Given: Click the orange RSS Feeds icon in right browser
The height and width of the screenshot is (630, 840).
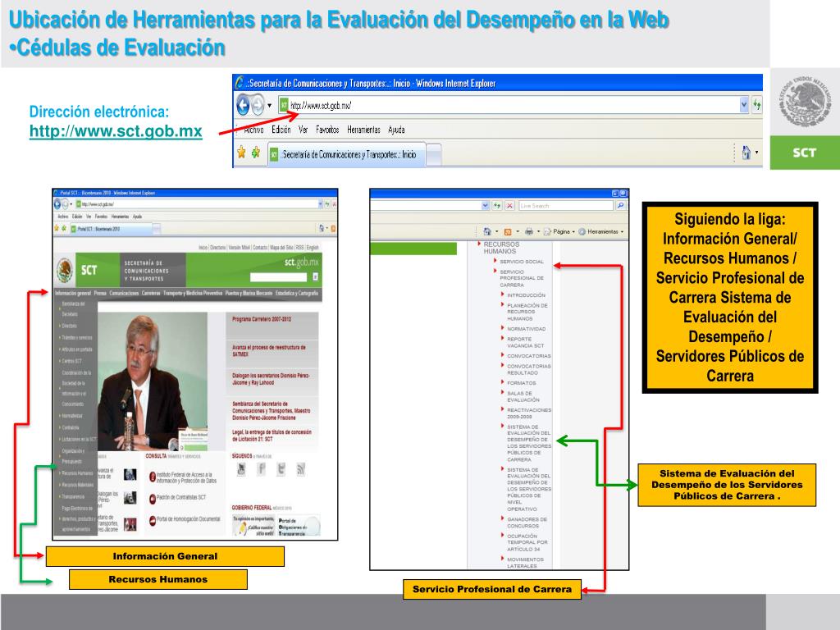Looking at the screenshot, I should point(508,231).
